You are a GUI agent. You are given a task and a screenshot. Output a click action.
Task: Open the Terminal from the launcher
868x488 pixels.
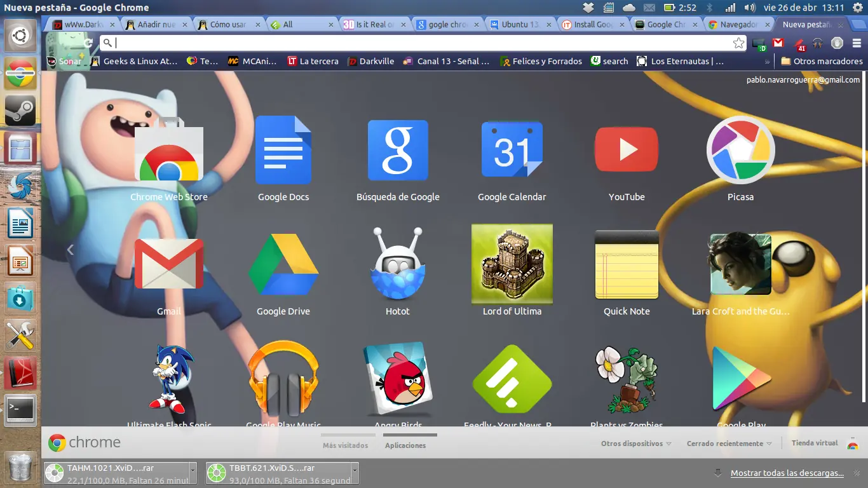tap(20, 410)
